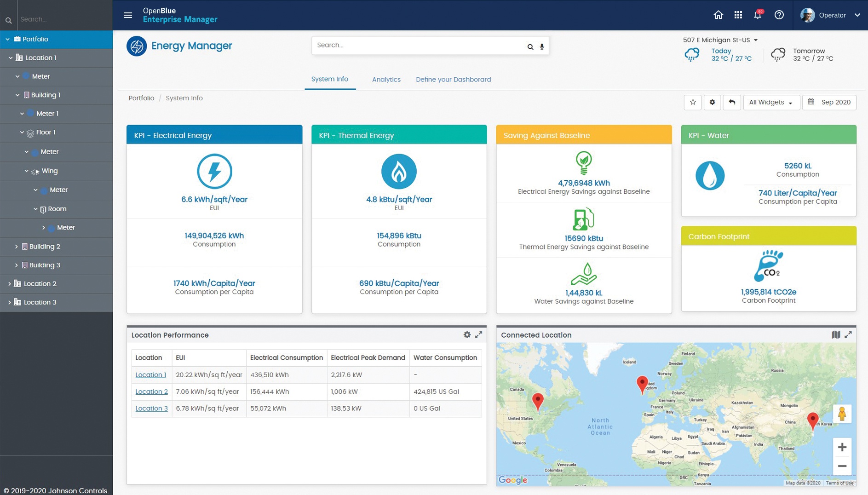This screenshot has width=868, height=495.
Task: Follow the Location 3 link in the table
Action: pyautogui.click(x=151, y=408)
